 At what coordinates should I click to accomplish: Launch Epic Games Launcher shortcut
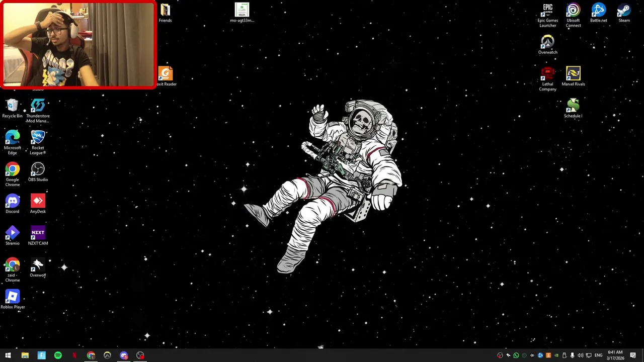point(548,16)
